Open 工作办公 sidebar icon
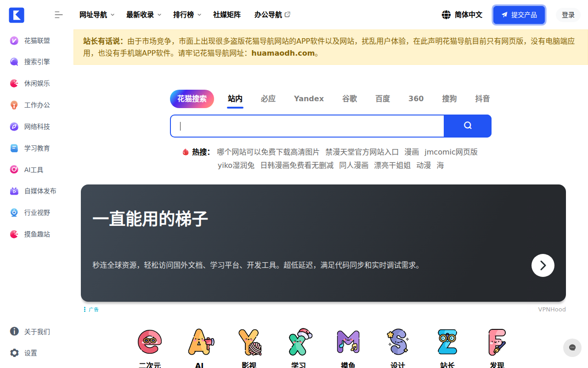 [14, 105]
